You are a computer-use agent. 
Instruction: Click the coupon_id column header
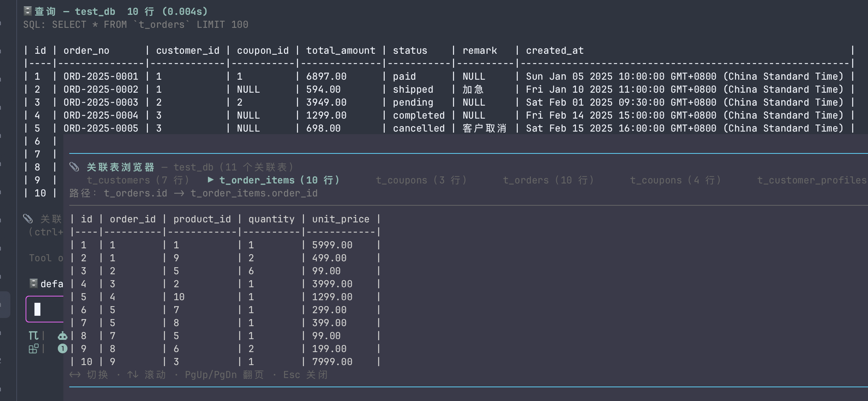pyautogui.click(x=263, y=50)
